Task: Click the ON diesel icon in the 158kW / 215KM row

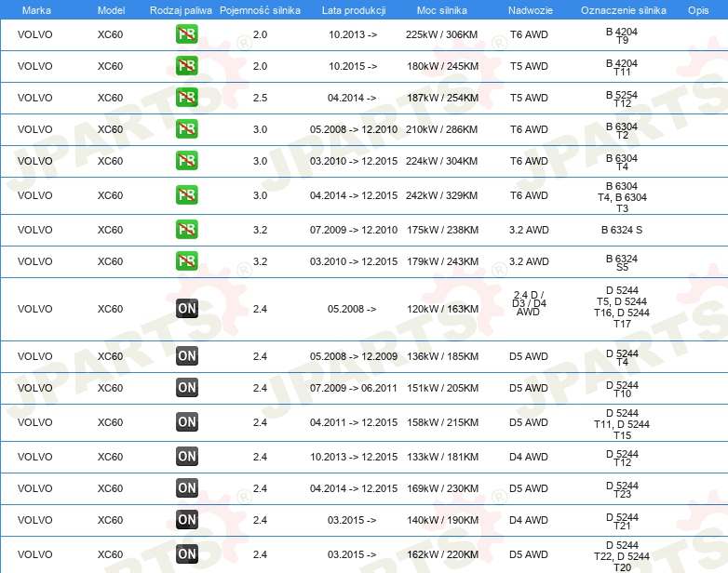Action: (187, 421)
